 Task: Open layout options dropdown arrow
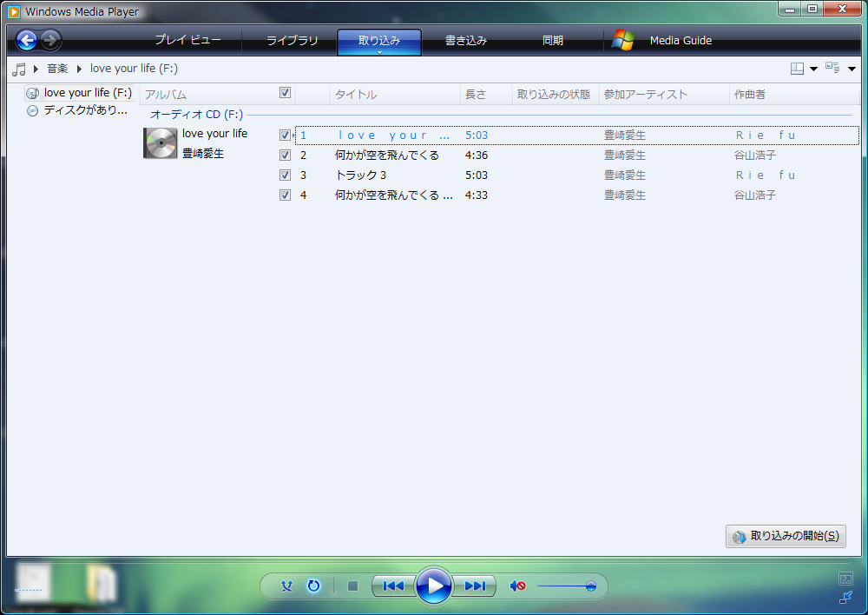pos(814,69)
